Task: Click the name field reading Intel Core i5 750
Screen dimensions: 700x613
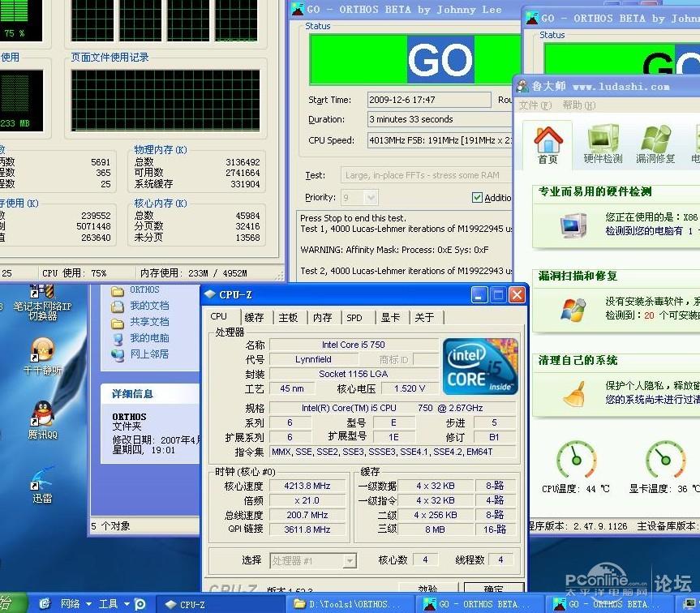Action: (354, 345)
